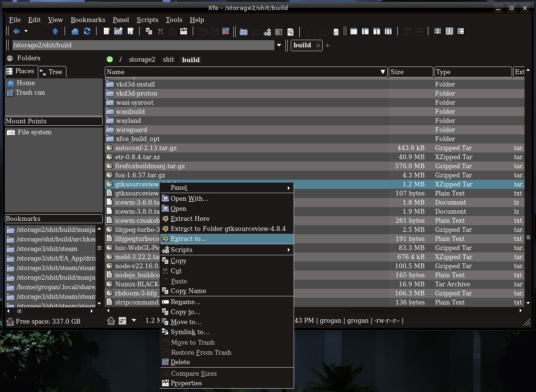Click the location path input field
Image resolution: width=536 pixels, height=392 pixels.
coord(143,45)
